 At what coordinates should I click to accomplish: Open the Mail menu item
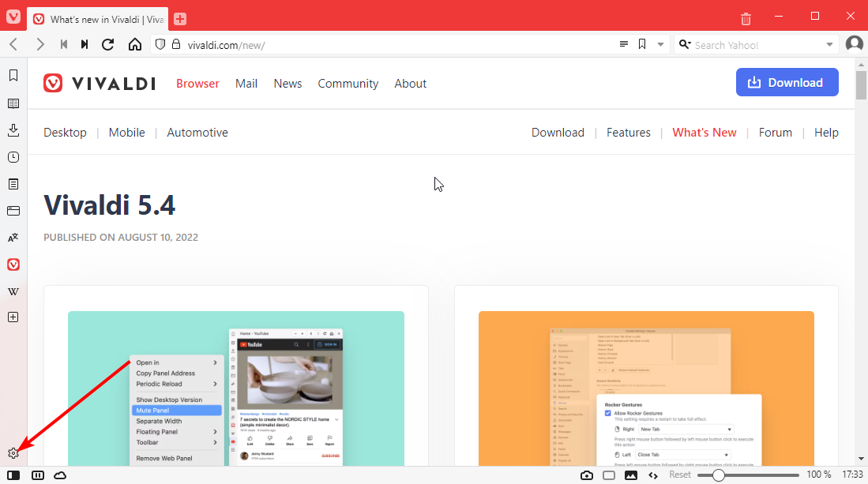(246, 84)
